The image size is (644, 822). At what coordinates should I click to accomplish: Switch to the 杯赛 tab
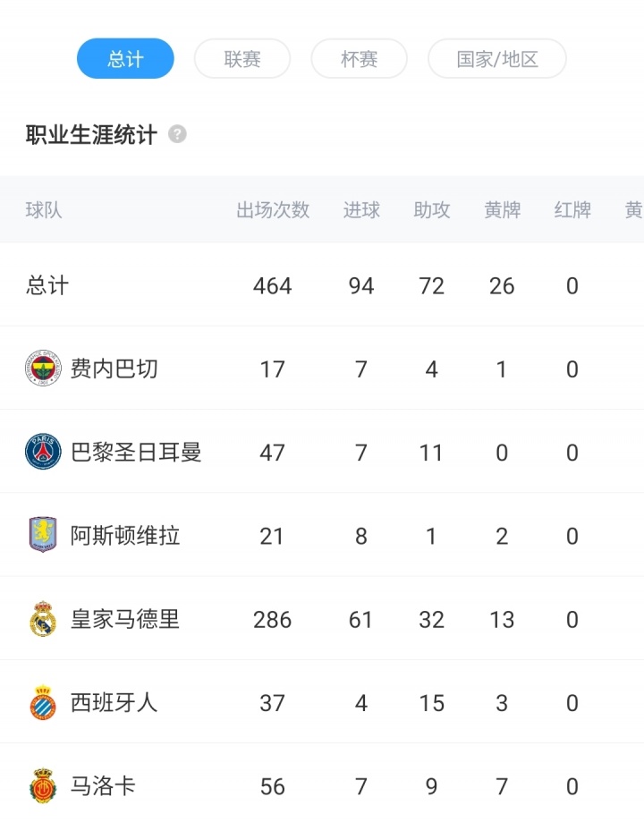[359, 59]
